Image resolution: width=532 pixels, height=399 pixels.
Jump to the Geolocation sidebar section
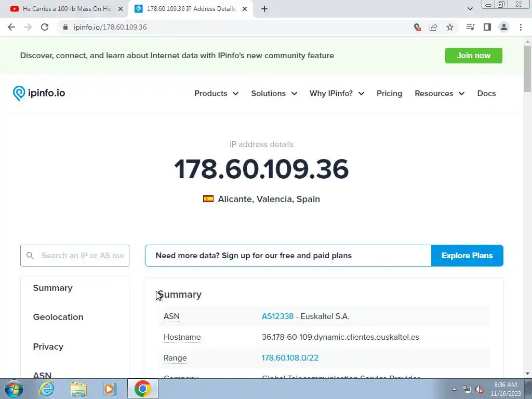point(58,317)
